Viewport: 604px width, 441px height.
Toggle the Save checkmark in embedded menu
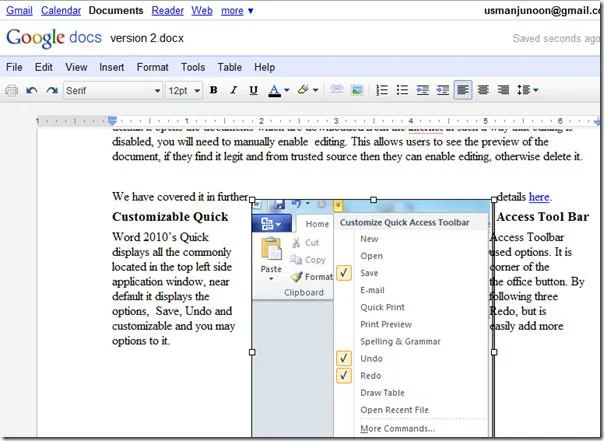[344, 273]
